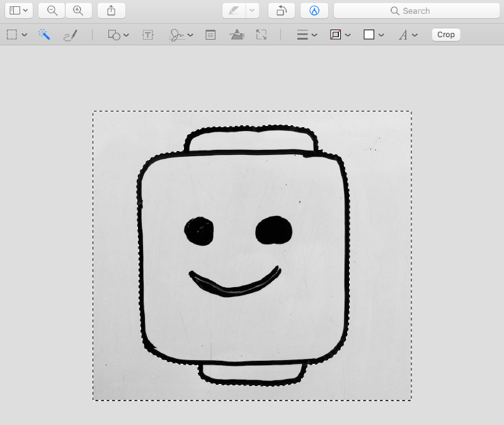Add a Note with the note tool
Image resolution: width=504 pixels, height=425 pixels.
(210, 35)
